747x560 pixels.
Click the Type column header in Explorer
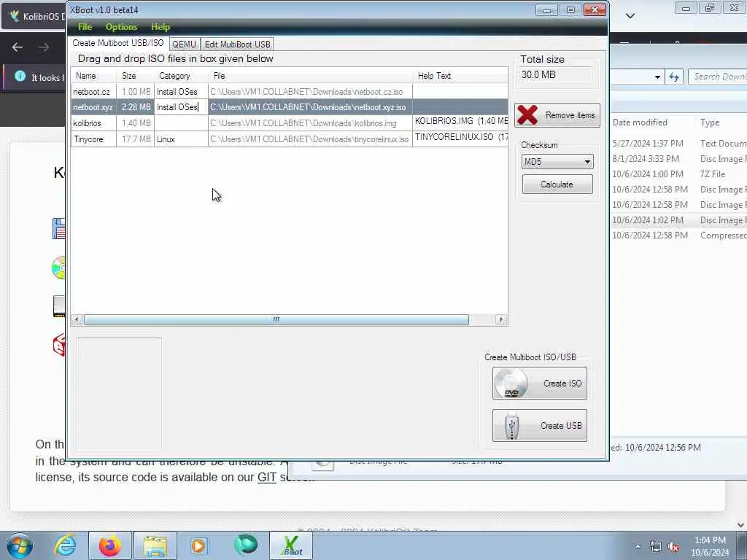[x=710, y=122]
